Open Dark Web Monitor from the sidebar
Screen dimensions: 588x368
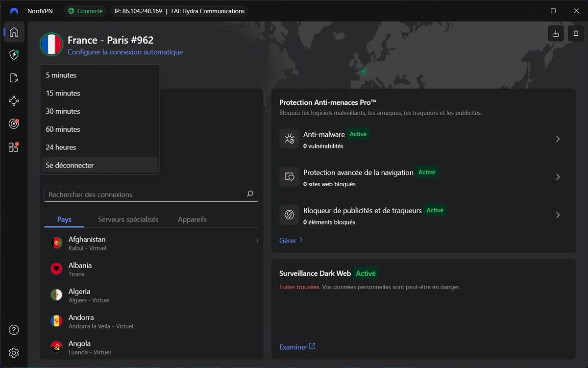(x=14, y=124)
